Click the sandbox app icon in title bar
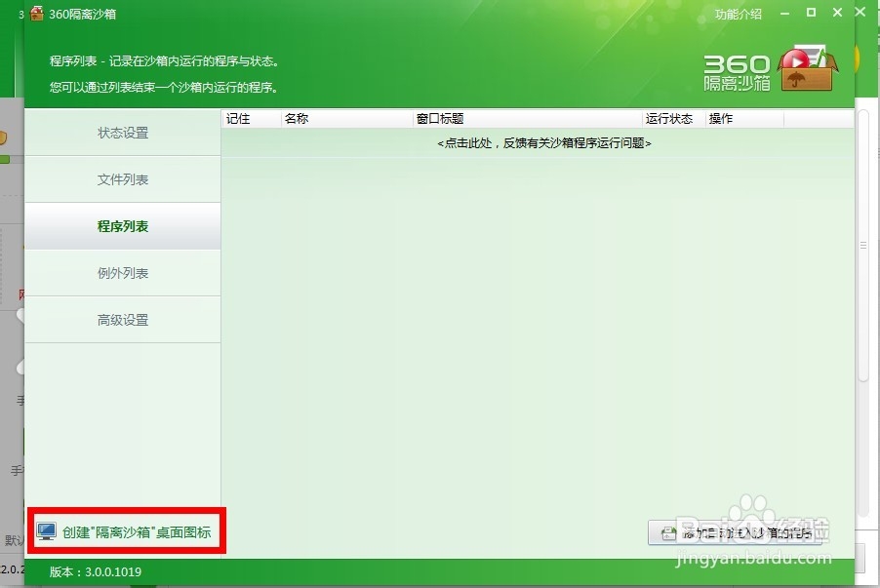Viewport: 880px width, 588px height. (36, 14)
